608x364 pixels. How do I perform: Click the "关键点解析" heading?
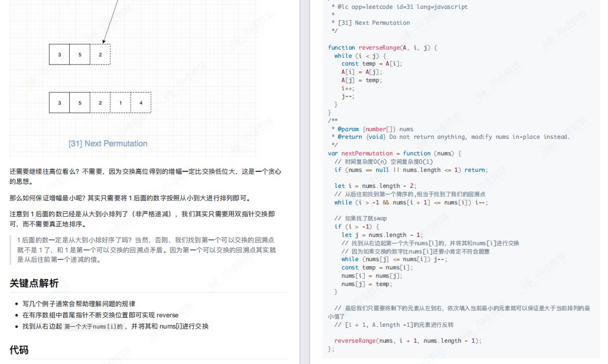[34, 284]
